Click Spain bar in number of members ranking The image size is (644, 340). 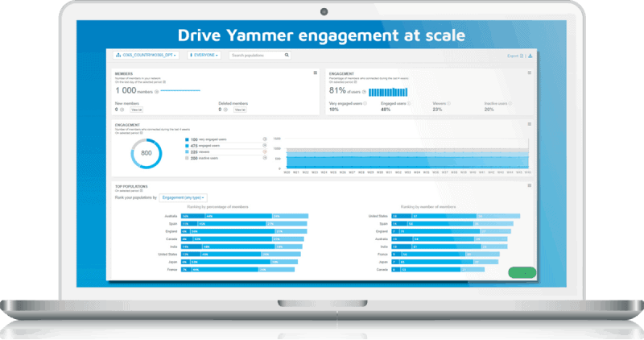[452, 224]
